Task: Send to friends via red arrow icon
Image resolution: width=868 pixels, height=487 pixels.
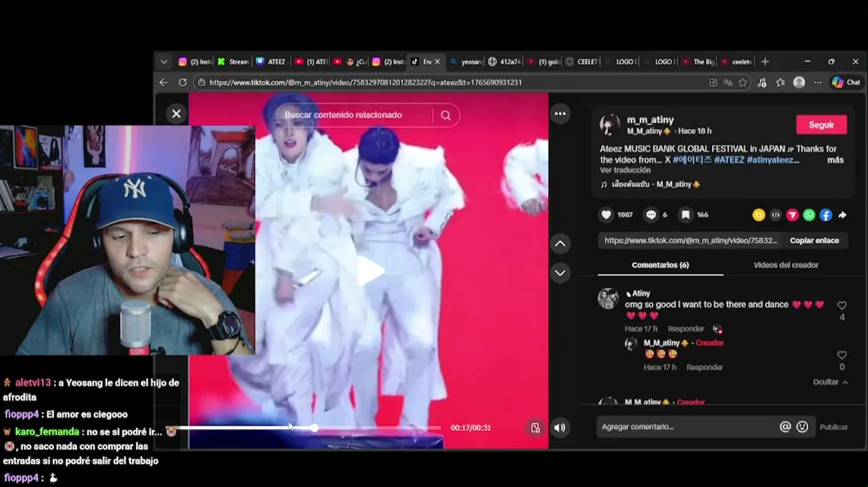Action: tap(792, 215)
